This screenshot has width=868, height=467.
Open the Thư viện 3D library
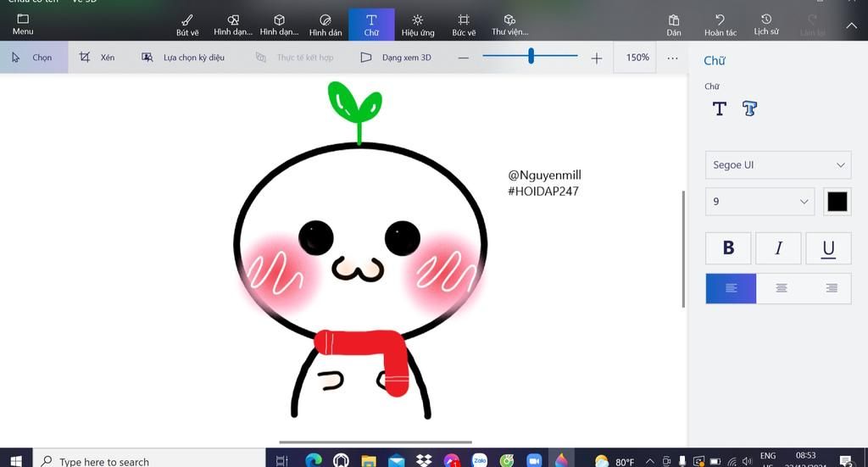click(x=509, y=25)
